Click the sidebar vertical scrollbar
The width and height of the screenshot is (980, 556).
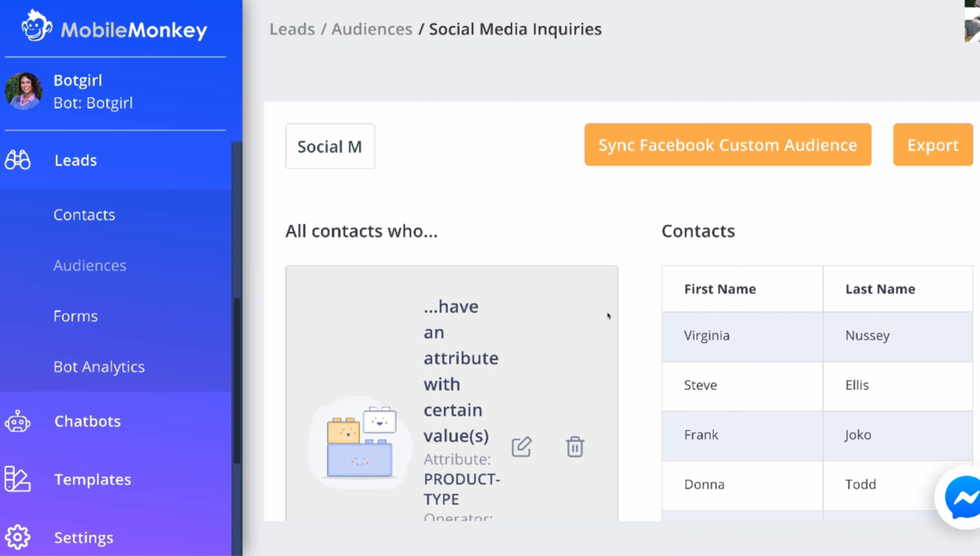click(237, 382)
